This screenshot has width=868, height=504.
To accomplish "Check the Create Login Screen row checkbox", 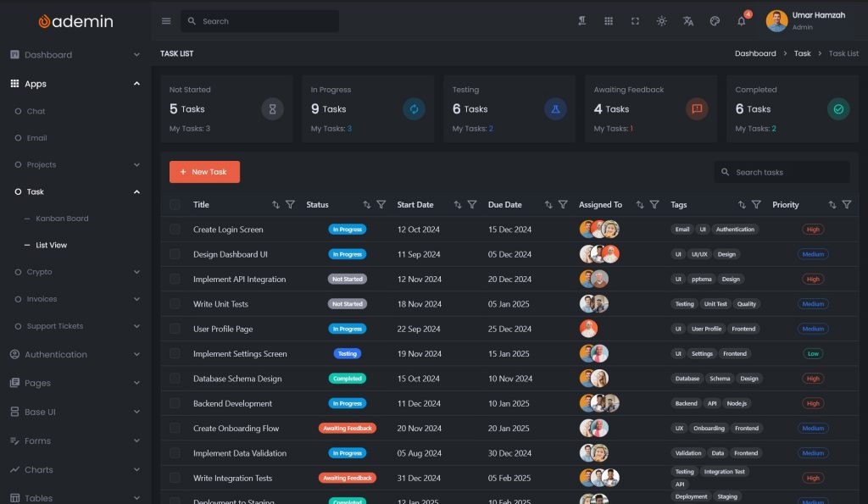I will click(x=175, y=230).
